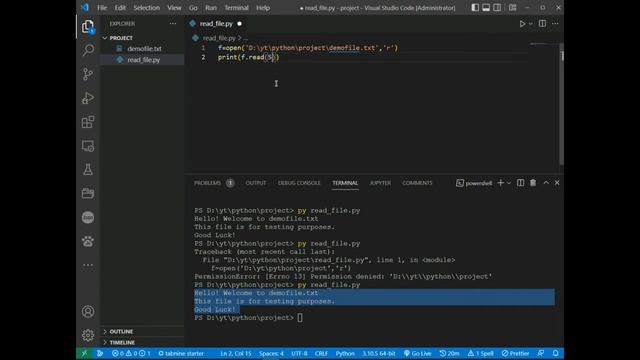640x360 pixels.
Task: Open the Edit menu
Action: [120, 8]
